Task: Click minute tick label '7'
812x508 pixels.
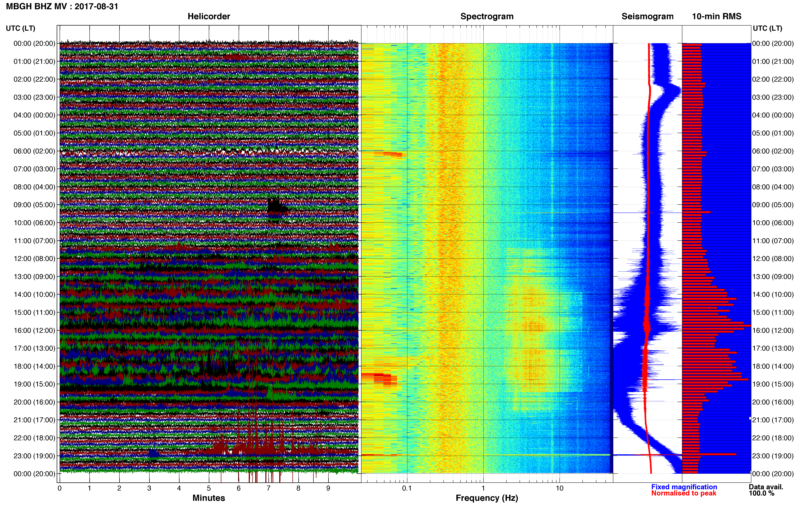Action: 269,488
